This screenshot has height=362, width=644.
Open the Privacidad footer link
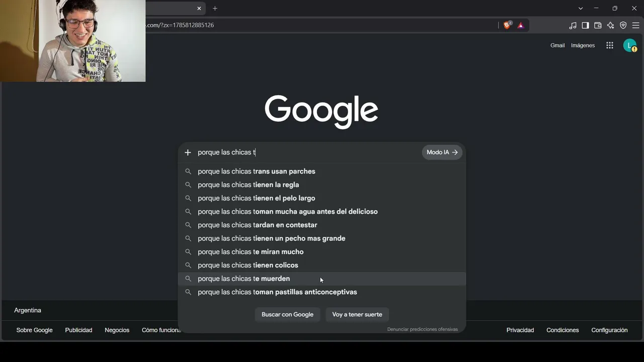coord(520,330)
